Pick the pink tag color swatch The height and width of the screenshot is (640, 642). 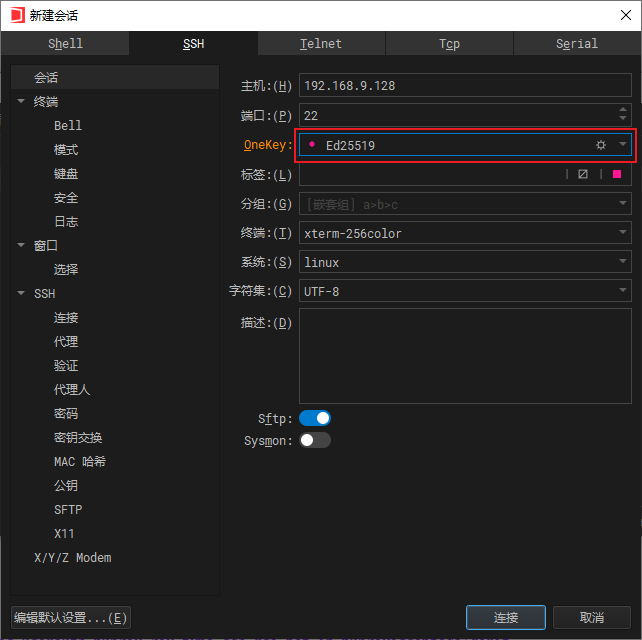point(617,174)
